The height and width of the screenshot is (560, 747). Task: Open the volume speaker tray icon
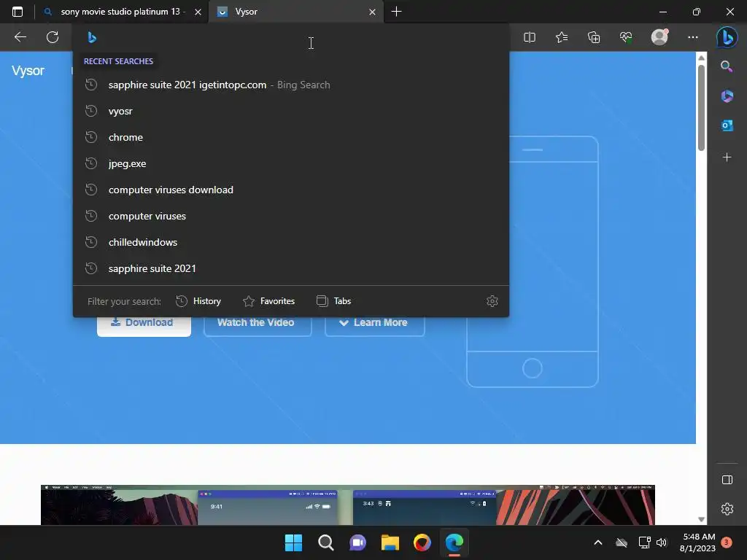pos(662,542)
